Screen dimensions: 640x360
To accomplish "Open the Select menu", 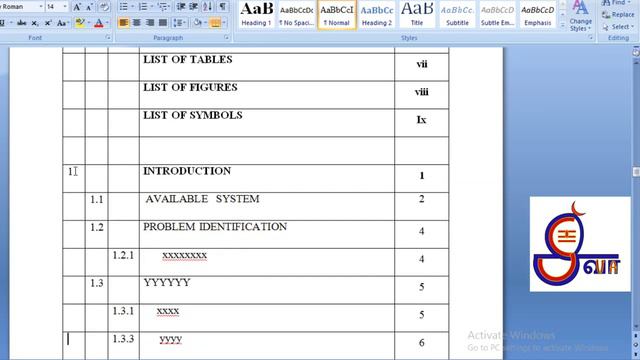I will tap(618, 27).
